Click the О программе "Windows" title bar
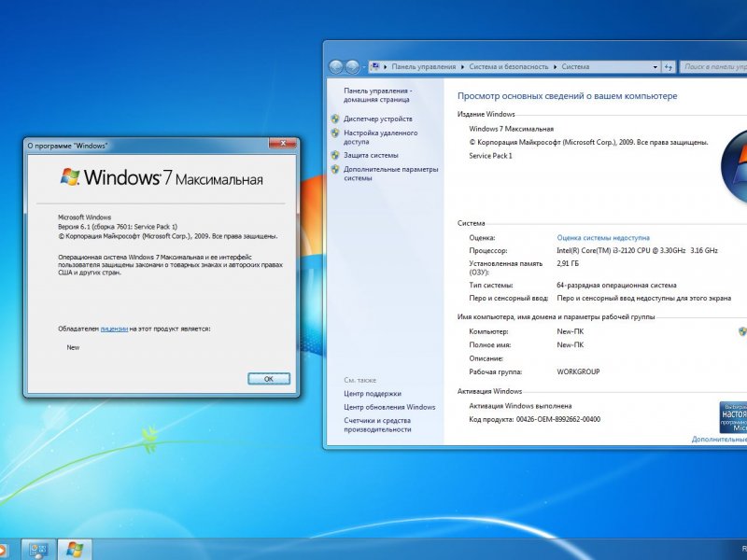Image resolution: width=747 pixels, height=560 pixels. click(148, 146)
